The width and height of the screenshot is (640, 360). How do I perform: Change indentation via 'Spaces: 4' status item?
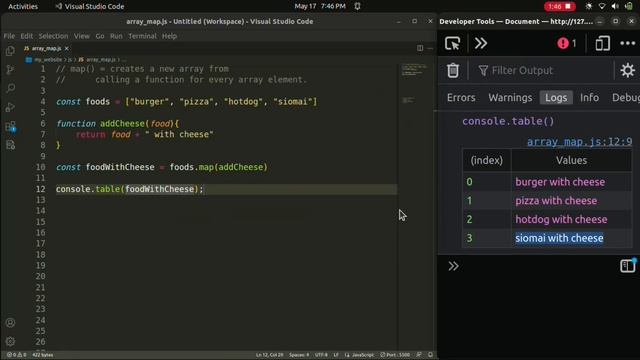click(299, 355)
